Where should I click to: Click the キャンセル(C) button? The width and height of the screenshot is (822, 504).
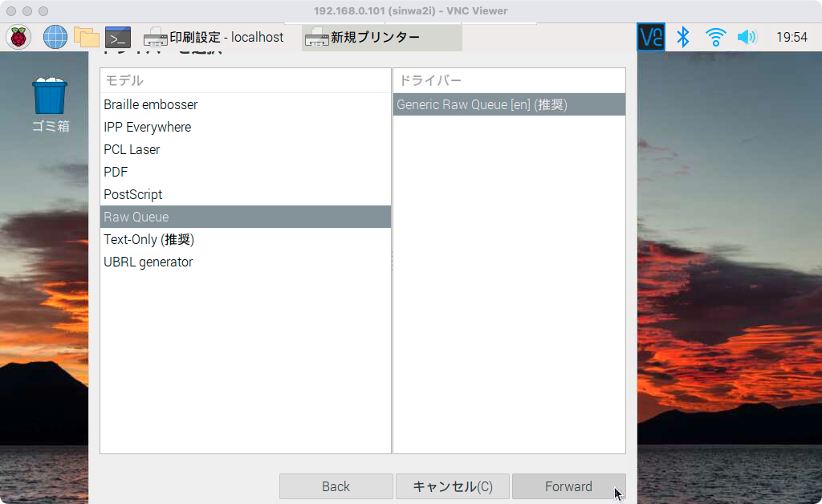point(452,486)
